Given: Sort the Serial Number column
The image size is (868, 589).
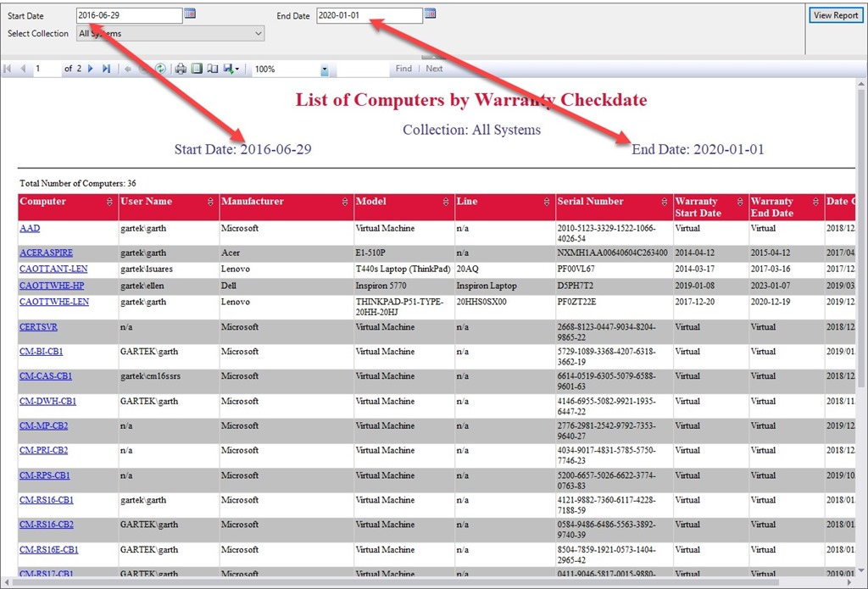Looking at the screenshot, I should (x=666, y=203).
